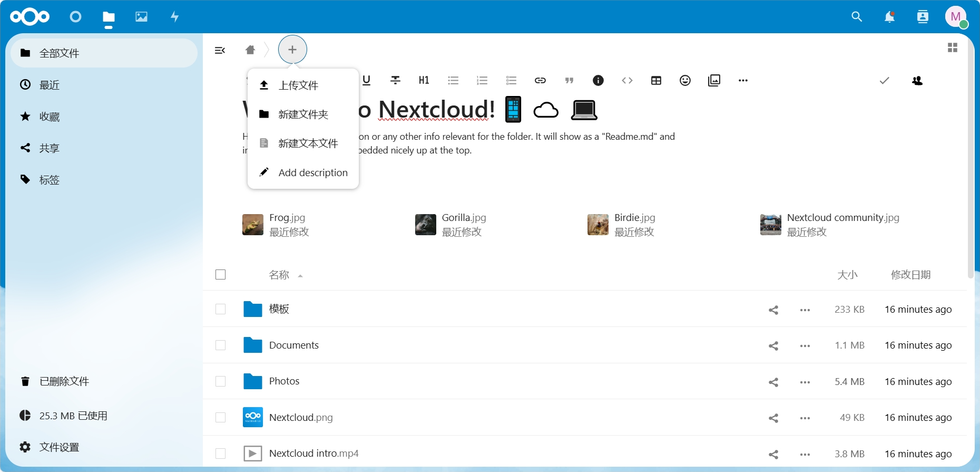
Task: Switch to grid view
Action: click(x=953, y=47)
